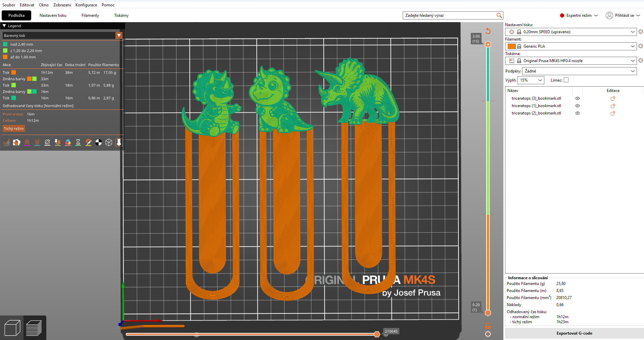Screen dimensions: 644x340
Task: Toggle tool changes icon in legend
Action: [58, 143]
